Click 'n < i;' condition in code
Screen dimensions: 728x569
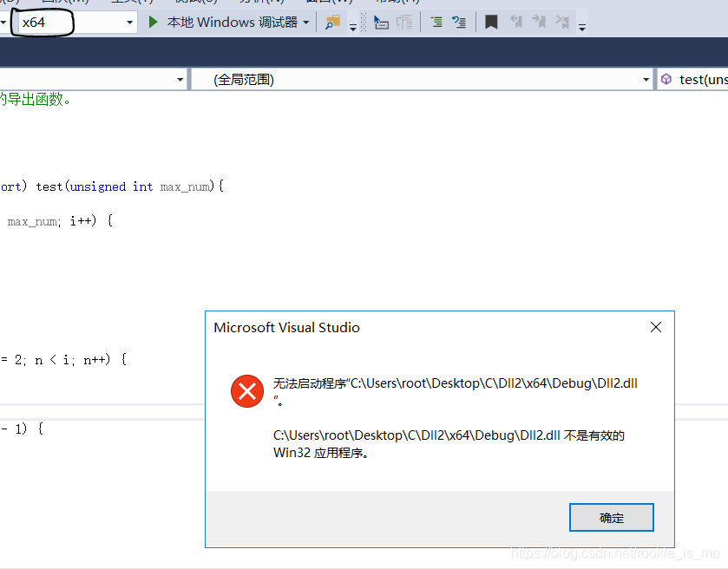(x=55, y=360)
